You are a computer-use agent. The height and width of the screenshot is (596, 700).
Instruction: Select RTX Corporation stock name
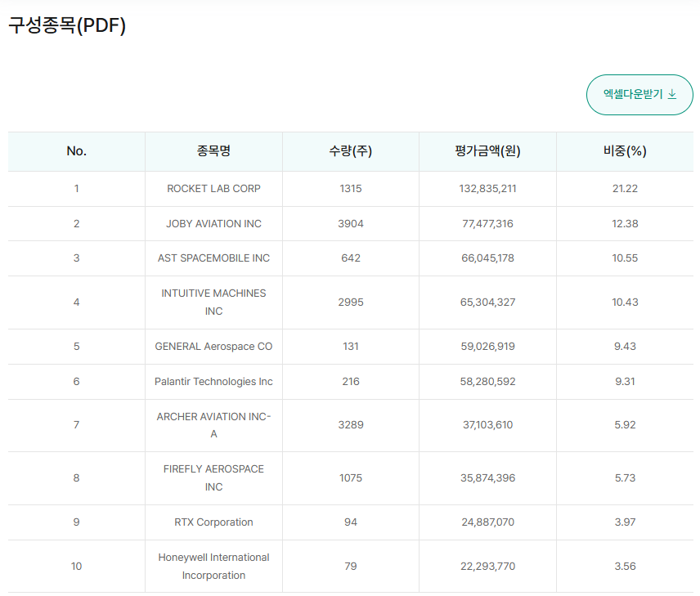pos(213,522)
